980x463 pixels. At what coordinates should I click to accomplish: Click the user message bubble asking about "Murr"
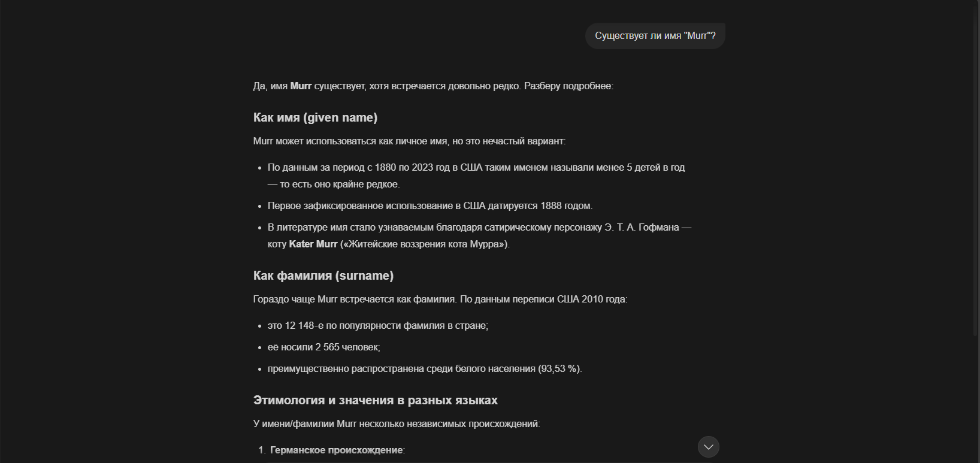click(655, 36)
